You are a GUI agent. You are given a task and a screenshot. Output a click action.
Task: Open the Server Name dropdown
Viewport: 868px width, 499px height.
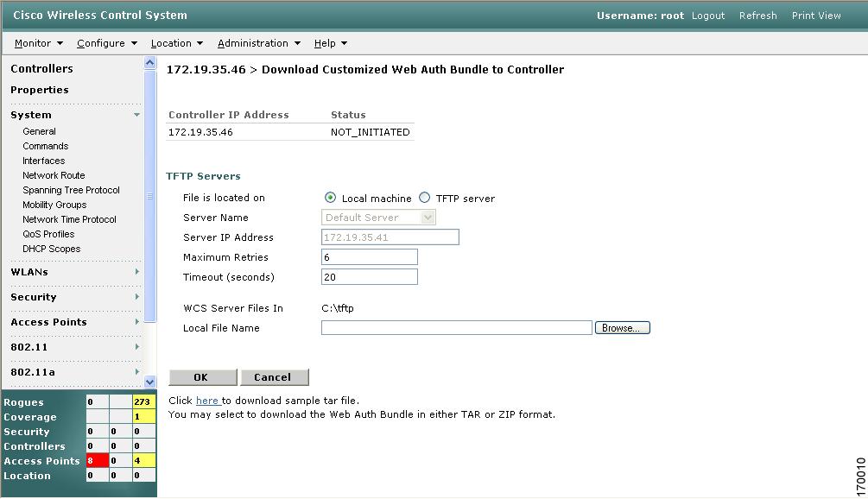click(x=378, y=218)
